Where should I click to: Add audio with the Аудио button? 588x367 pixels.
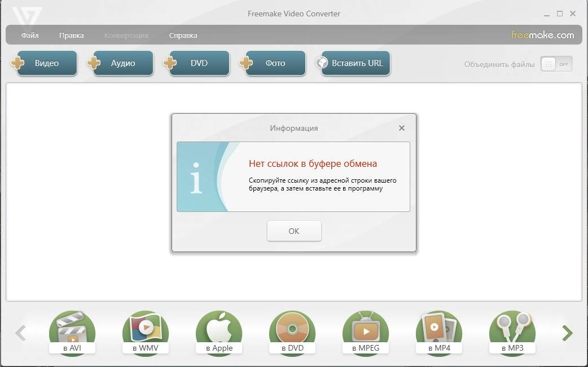[x=120, y=63]
